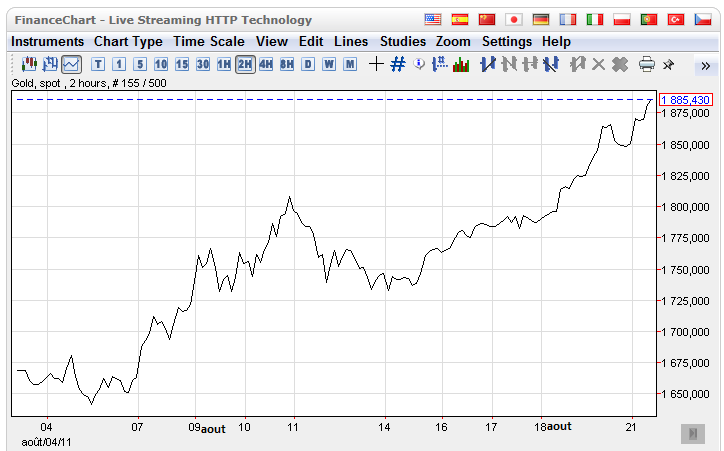Click the 1 885,430 price label
This screenshot has width=724, height=451.
685,100
